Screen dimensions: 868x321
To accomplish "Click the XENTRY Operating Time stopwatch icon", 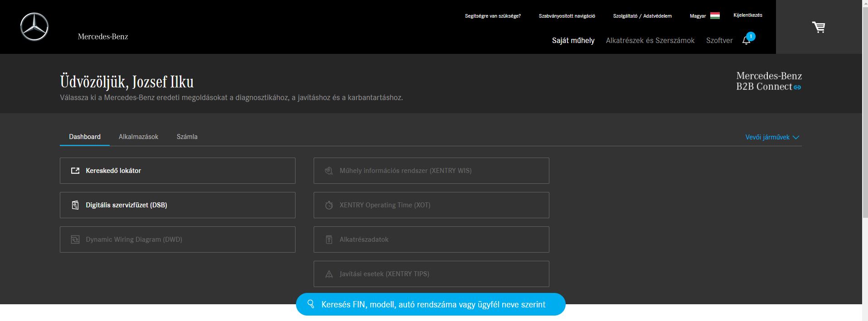I will [x=329, y=205].
